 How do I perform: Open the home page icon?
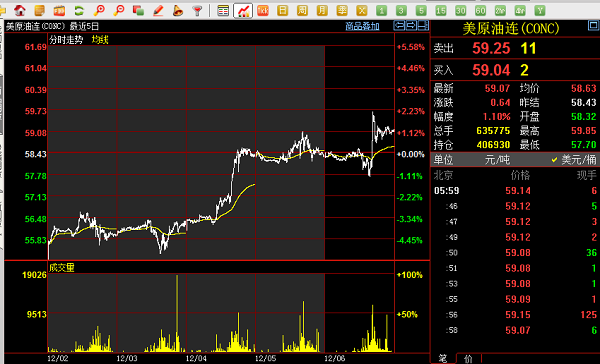click(x=20, y=10)
